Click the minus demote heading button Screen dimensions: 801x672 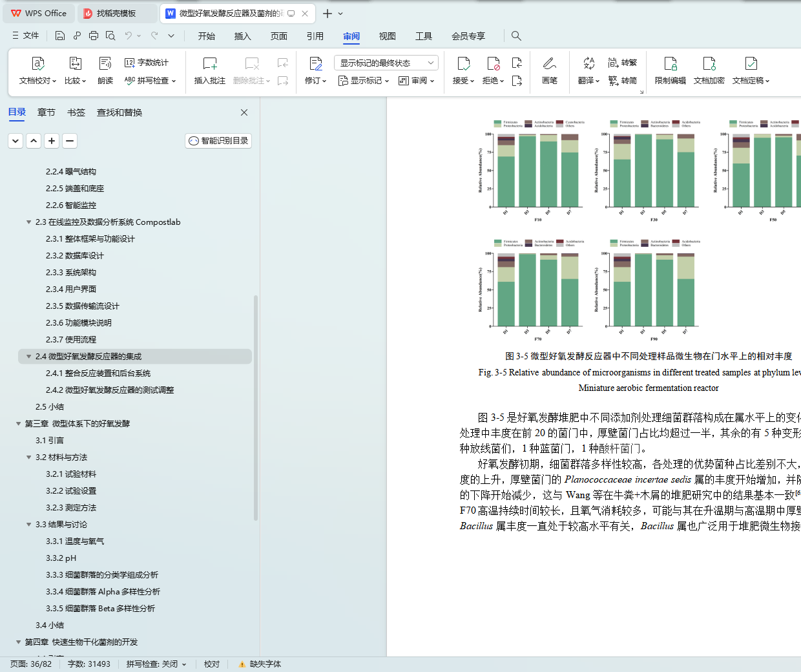pyautogui.click(x=70, y=141)
